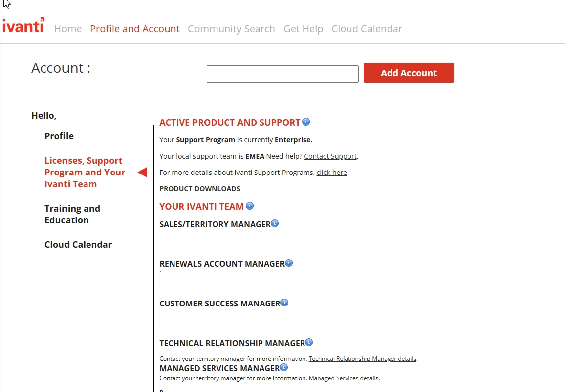Screen dimensions: 565x392
Task: Click the info icon beside ACTIVE PRODUCT AND SUPPORT
Action: [x=306, y=121]
